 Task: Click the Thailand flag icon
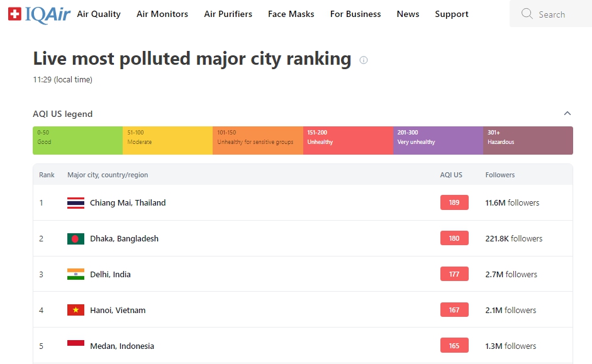pos(75,203)
